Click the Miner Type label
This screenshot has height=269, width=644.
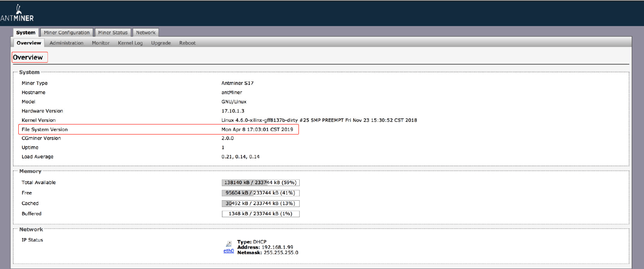(35, 83)
